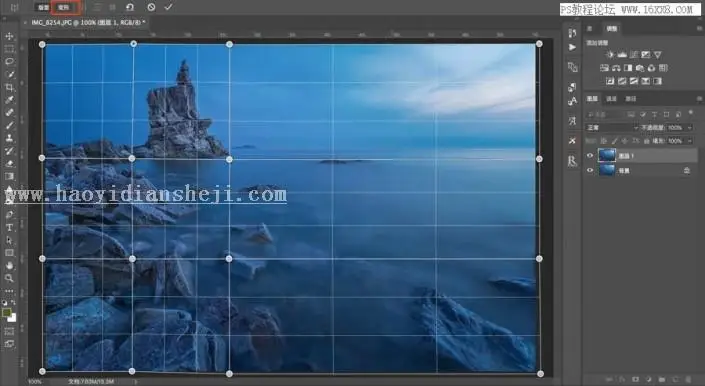This screenshot has height=386, width=705.
Task: Open the Edit Toolbar three-dots menu
Action: point(9,291)
